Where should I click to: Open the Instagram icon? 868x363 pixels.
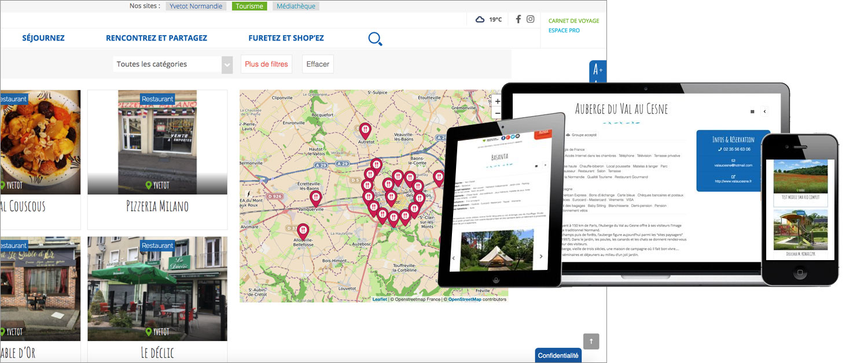[x=530, y=19]
